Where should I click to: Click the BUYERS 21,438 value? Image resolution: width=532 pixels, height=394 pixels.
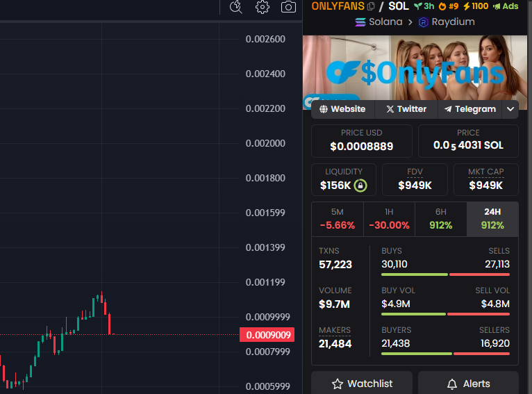pos(396,343)
